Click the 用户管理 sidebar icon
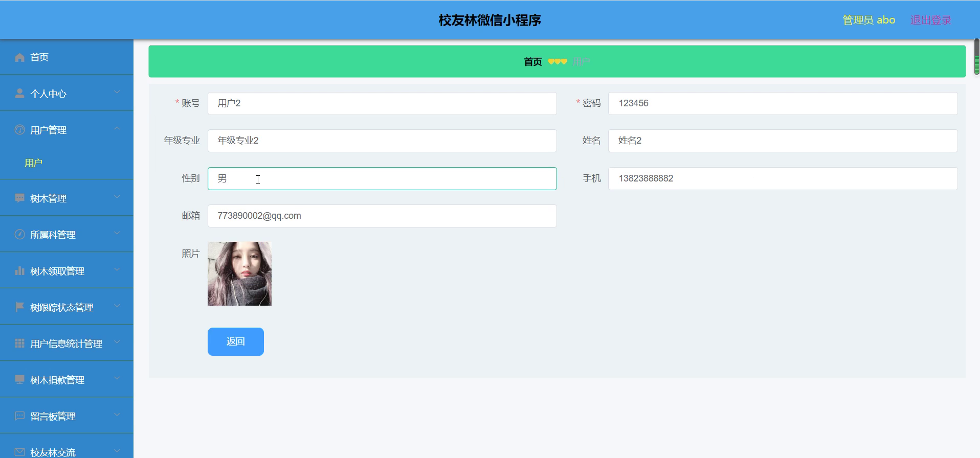Viewport: 980px width, 458px height. click(x=19, y=130)
